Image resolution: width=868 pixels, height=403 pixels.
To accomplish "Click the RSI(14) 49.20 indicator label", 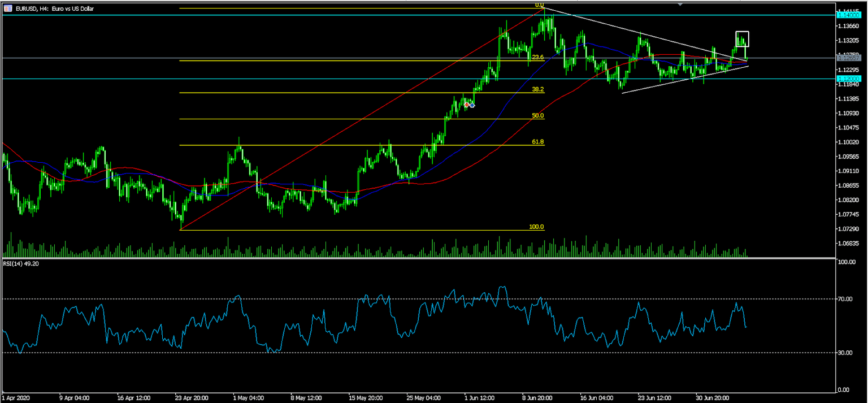I will click(x=23, y=262).
